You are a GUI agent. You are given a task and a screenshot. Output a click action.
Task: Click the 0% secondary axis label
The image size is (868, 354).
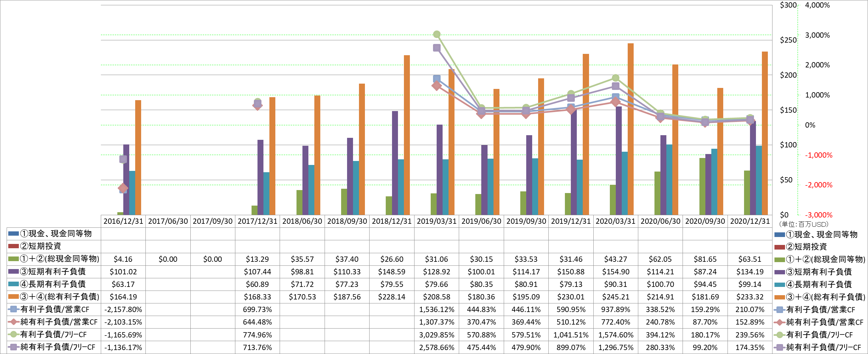coord(810,125)
